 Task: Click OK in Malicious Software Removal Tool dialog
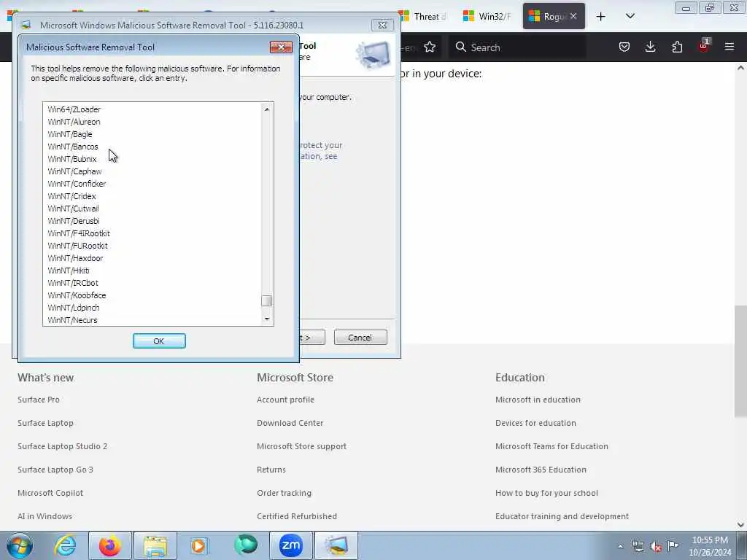tap(159, 341)
